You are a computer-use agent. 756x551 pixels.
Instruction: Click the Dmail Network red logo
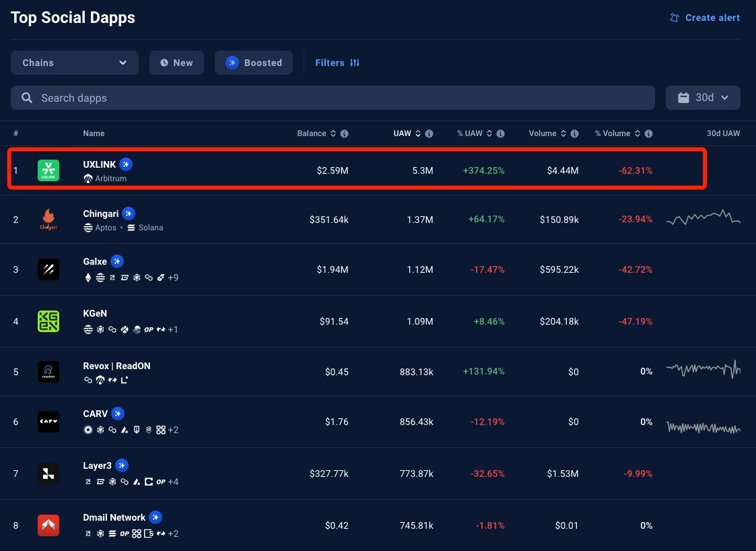click(48, 525)
